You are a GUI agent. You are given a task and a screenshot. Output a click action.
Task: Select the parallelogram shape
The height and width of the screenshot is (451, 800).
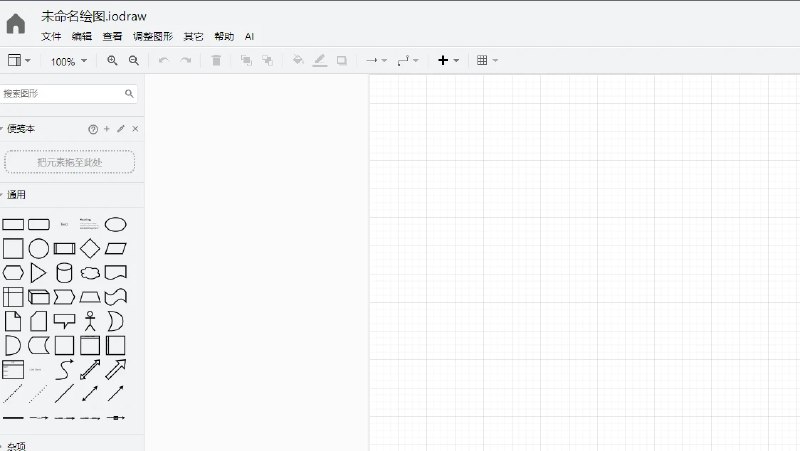click(x=115, y=249)
